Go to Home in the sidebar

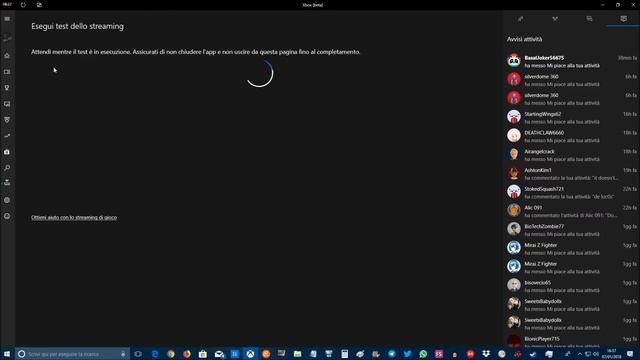[x=7, y=56]
